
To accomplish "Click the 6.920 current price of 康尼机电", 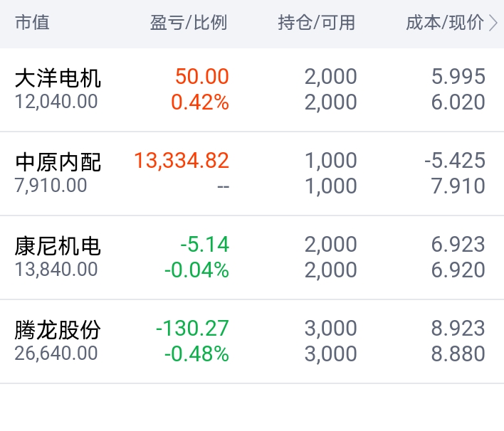I will click(458, 270).
